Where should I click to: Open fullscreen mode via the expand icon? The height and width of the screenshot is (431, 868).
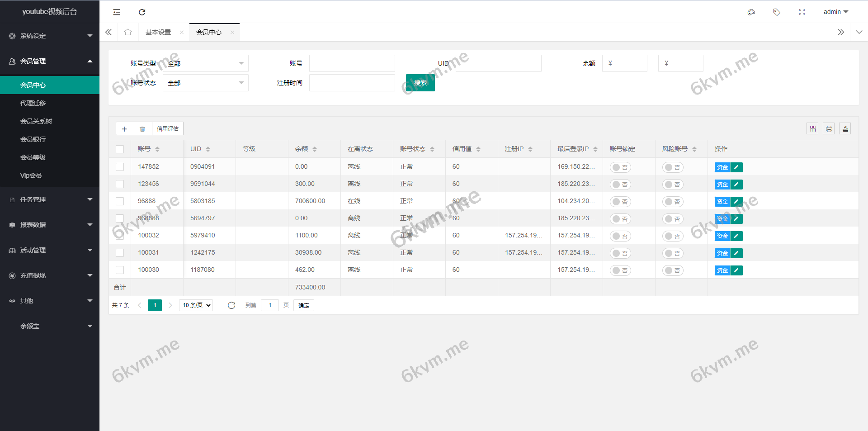pos(802,12)
